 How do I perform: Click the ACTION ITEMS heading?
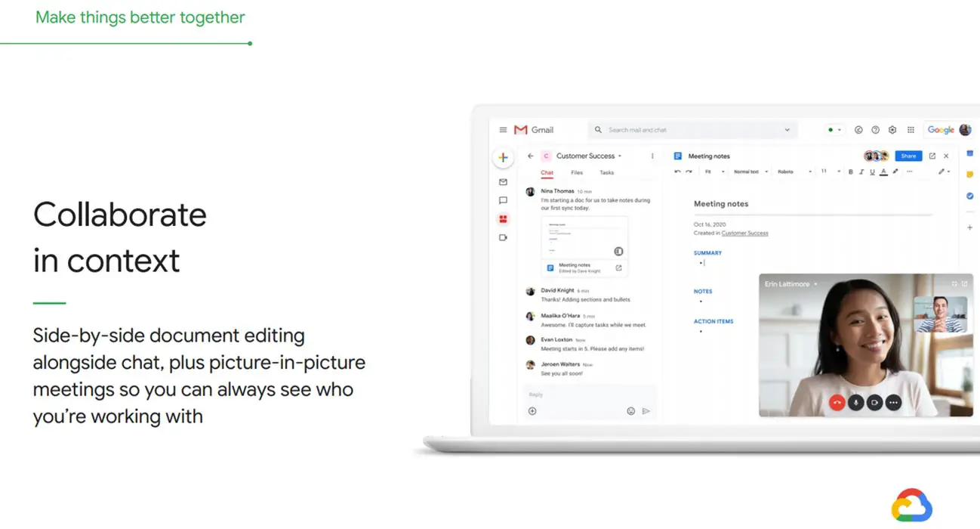click(713, 321)
